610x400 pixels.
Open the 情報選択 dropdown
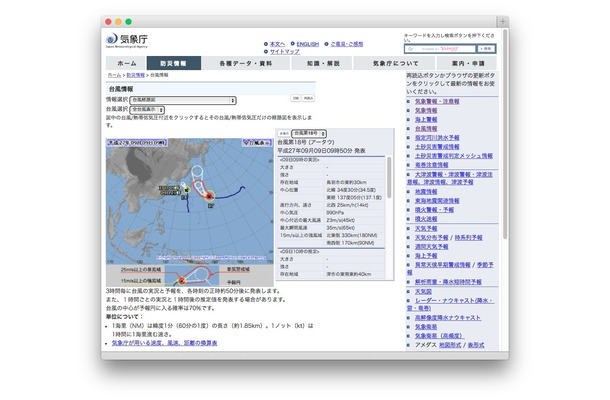(x=183, y=100)
